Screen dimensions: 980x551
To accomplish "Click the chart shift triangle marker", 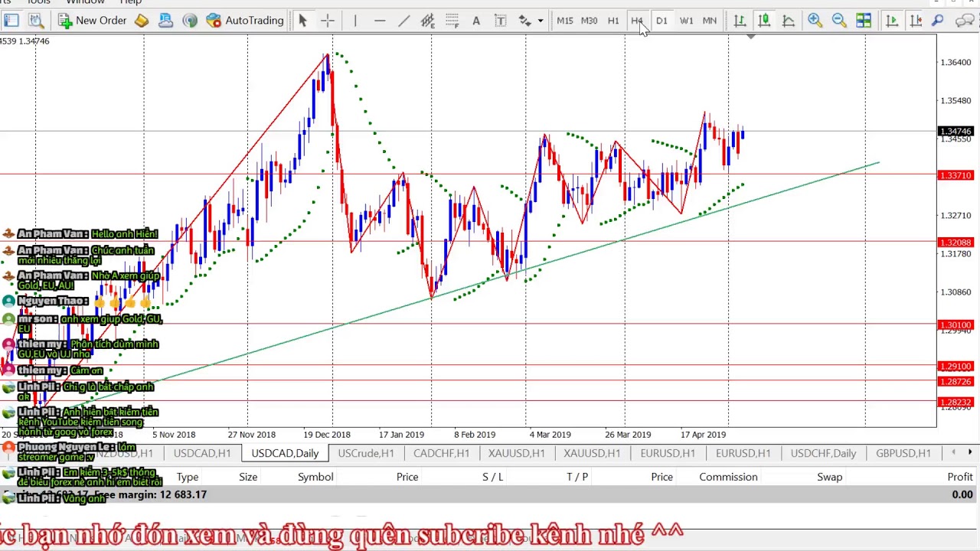I will click(x=751, y=37).
